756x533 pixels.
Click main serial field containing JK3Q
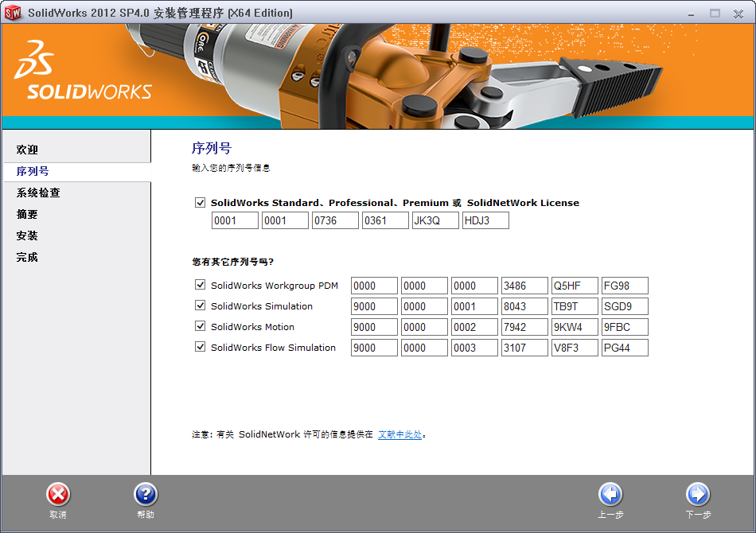tap(435, 220)
